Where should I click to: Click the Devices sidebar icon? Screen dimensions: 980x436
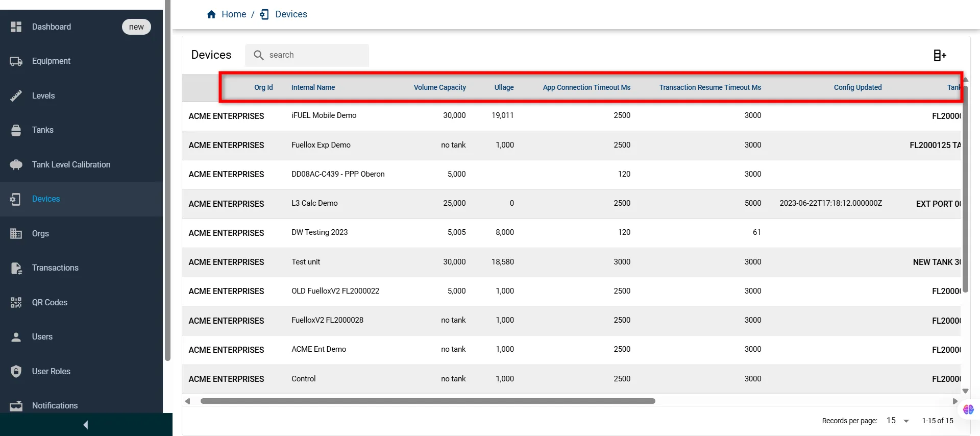pos(16,199)
